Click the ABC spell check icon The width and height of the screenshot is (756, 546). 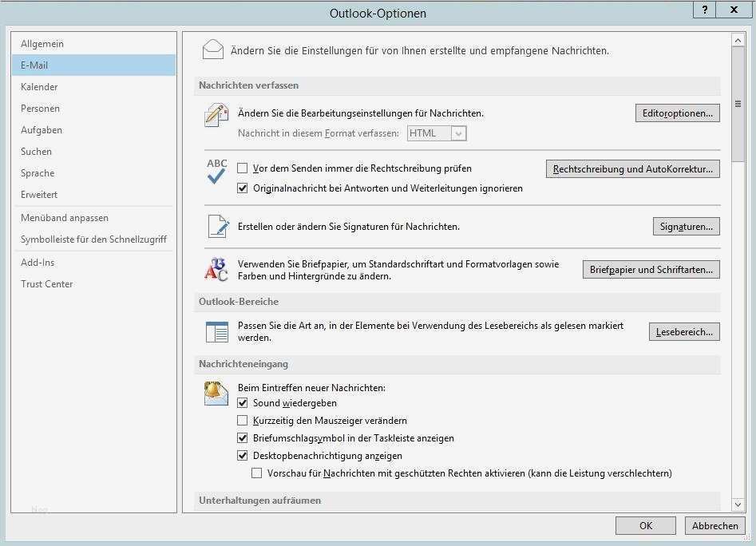pyautogui.click(x=216, y=172)
